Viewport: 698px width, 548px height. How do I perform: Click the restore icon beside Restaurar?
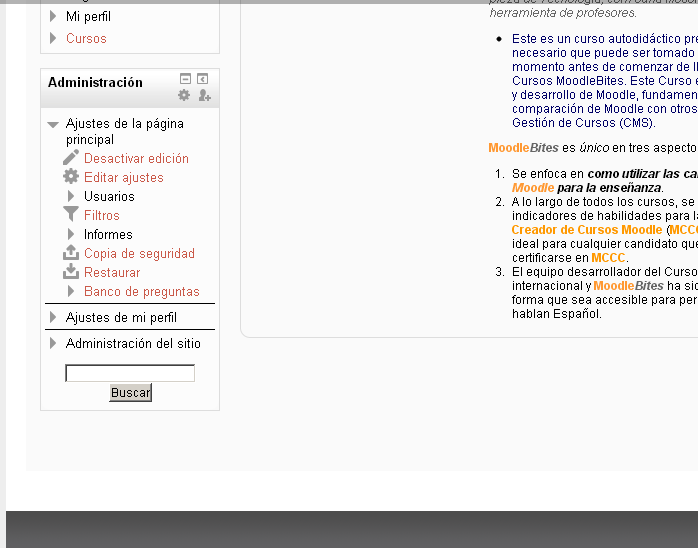(x=71, y=272)
